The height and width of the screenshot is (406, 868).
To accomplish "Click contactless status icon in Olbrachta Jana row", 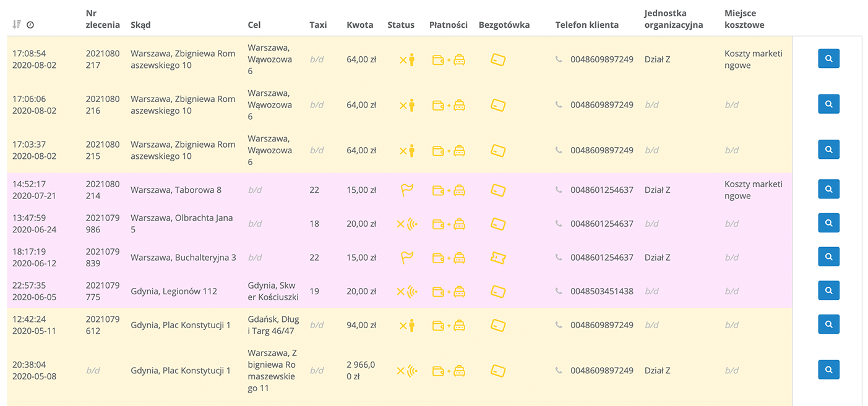I will 406,224.
